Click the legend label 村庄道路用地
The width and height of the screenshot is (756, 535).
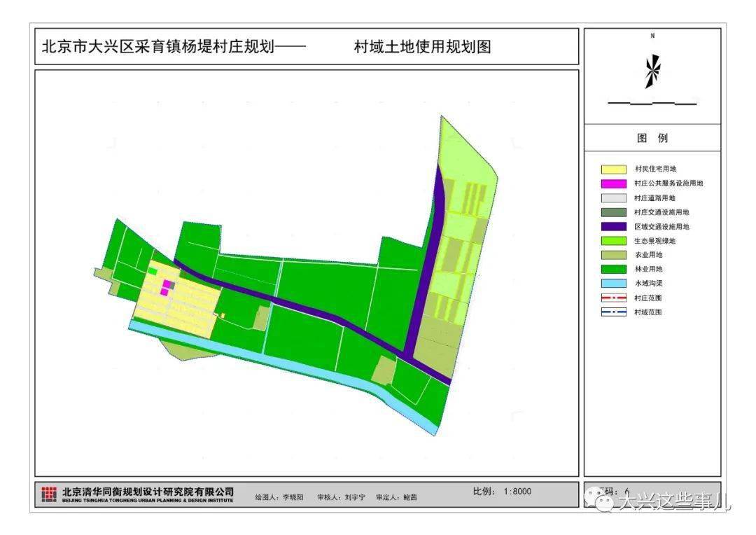[654, 197]
